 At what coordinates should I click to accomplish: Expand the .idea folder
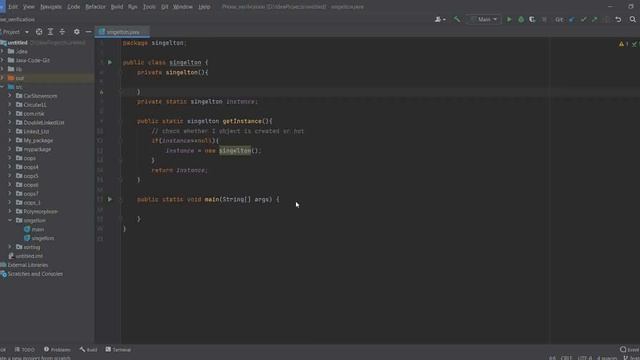pos(2,51)
